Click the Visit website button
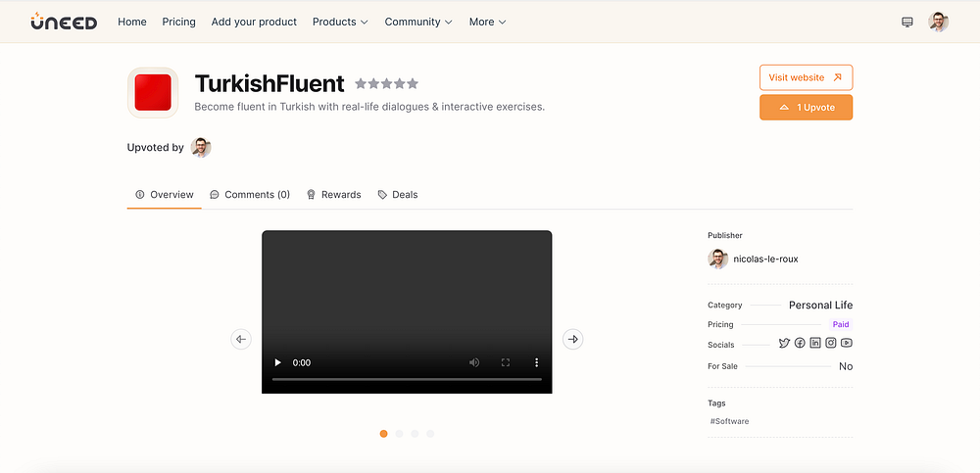 click(806, 77)
